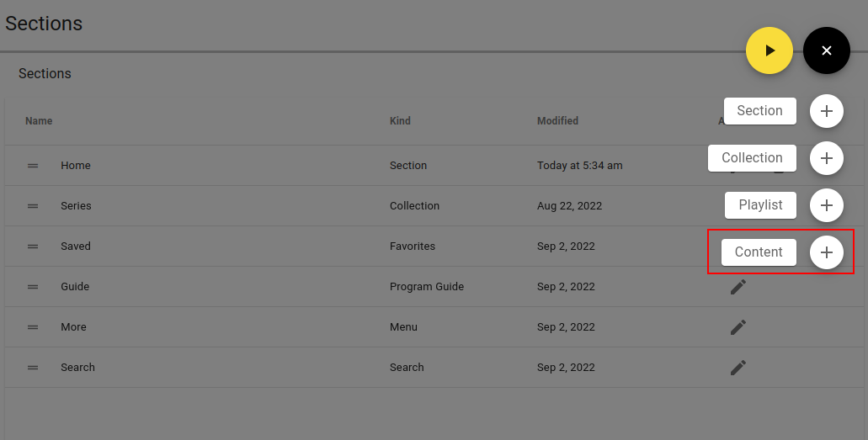Click the Modified column header
Screen dimensions: 868x440
tap(557, 120)
